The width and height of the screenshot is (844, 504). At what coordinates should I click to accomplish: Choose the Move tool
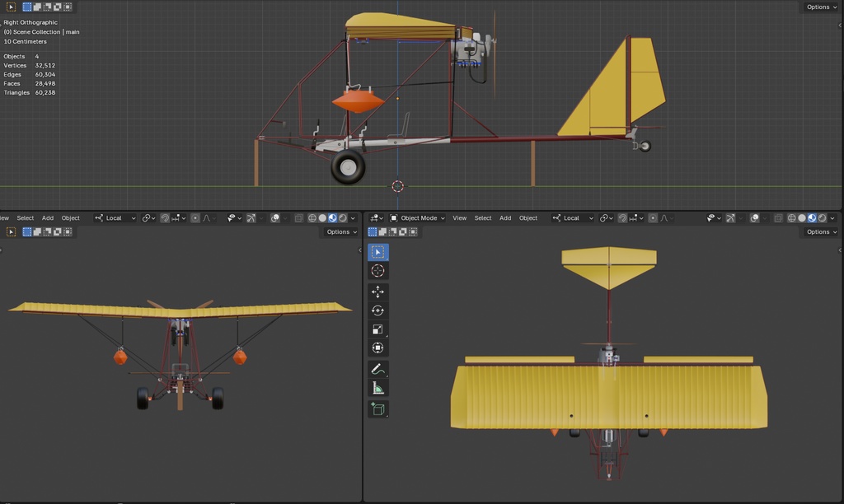tap(377, 292)
